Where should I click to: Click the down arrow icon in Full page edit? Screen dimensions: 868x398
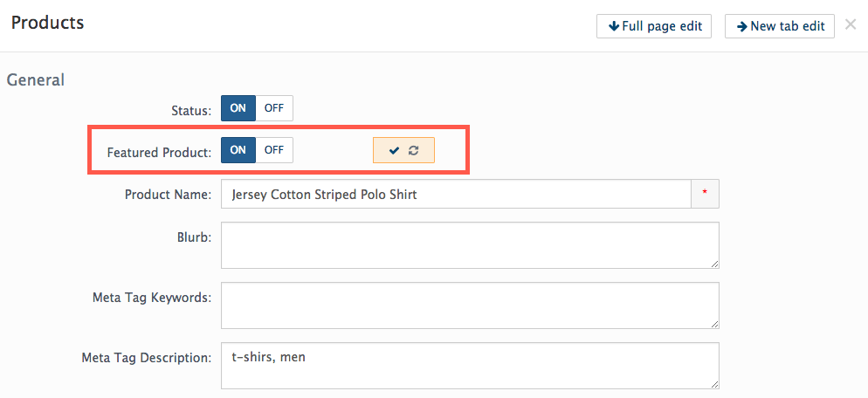[x=613, y=26]
